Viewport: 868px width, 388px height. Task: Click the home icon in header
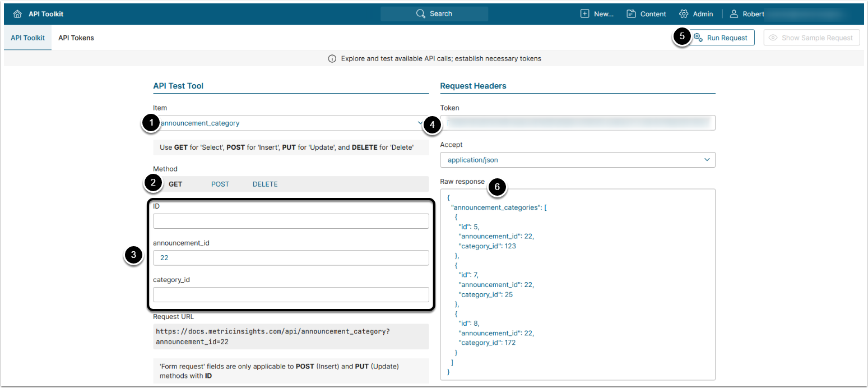pyautogui.click(x=17, y=14)
